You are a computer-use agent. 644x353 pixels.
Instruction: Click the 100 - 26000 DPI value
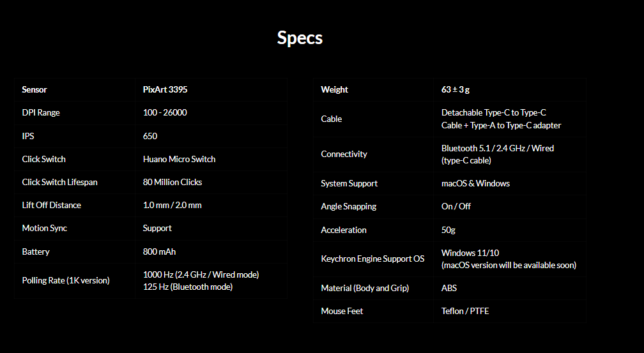165,112
